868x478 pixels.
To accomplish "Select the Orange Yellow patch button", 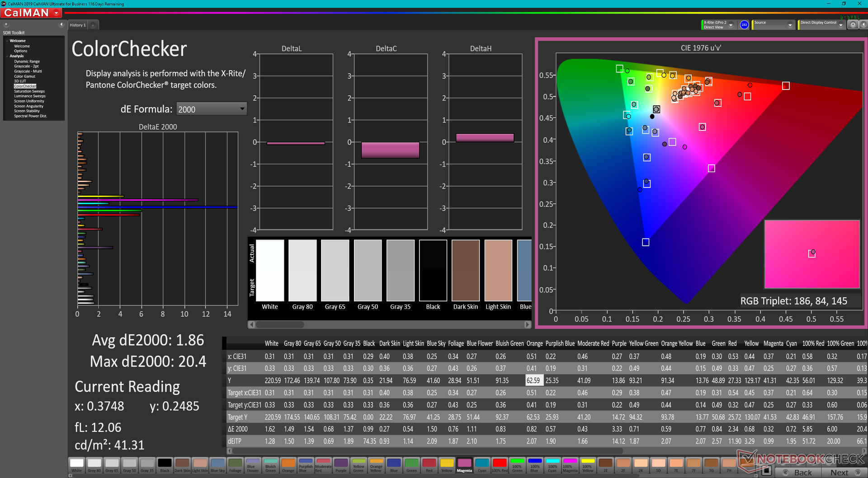I will pyautogui.click(x=376, y=465).
